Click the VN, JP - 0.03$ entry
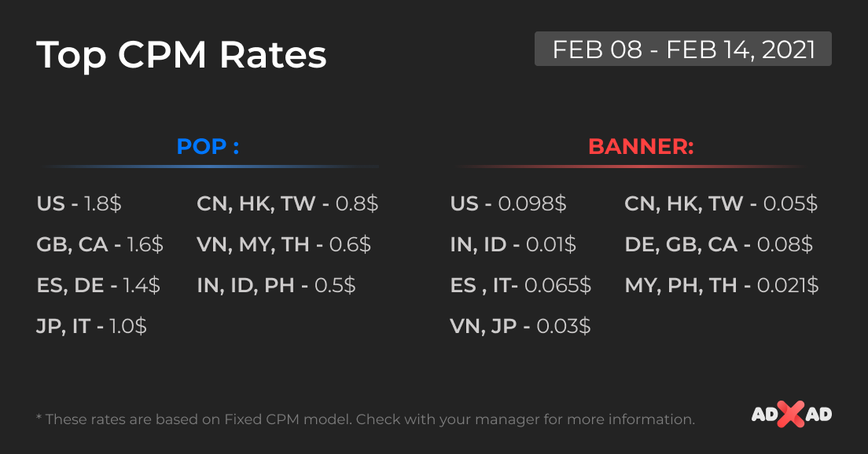 point(520,326)
